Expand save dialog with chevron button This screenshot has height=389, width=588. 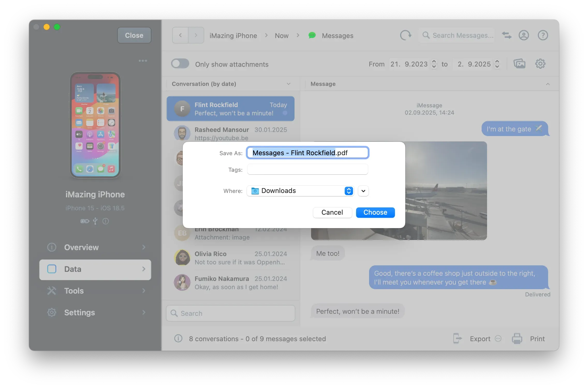click(x=363, y=191)
